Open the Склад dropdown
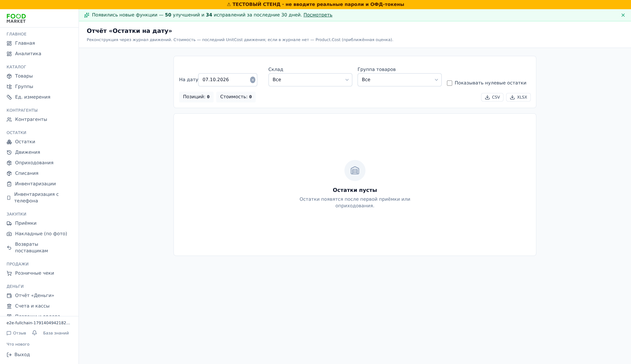 point(310,80)
